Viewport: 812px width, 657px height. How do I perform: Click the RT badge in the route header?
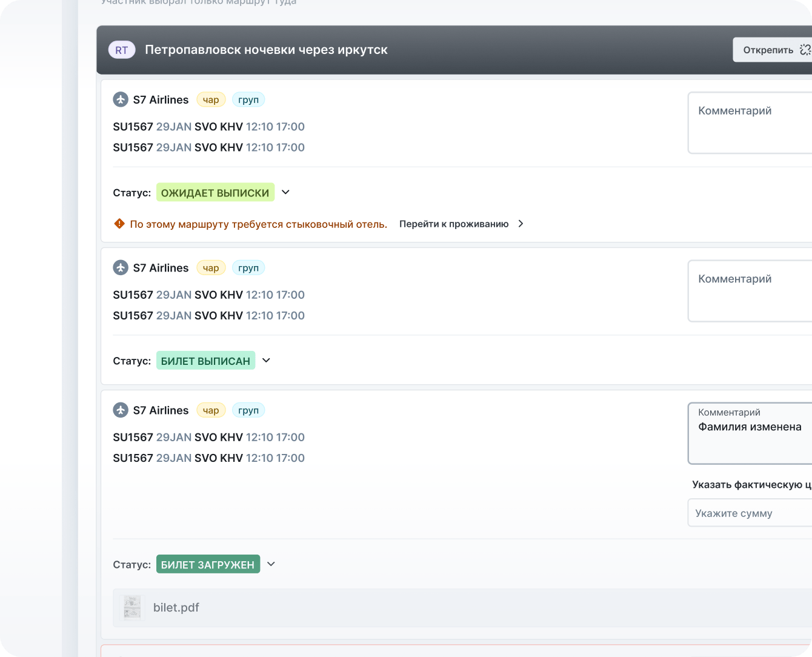[x=122, y=50]
